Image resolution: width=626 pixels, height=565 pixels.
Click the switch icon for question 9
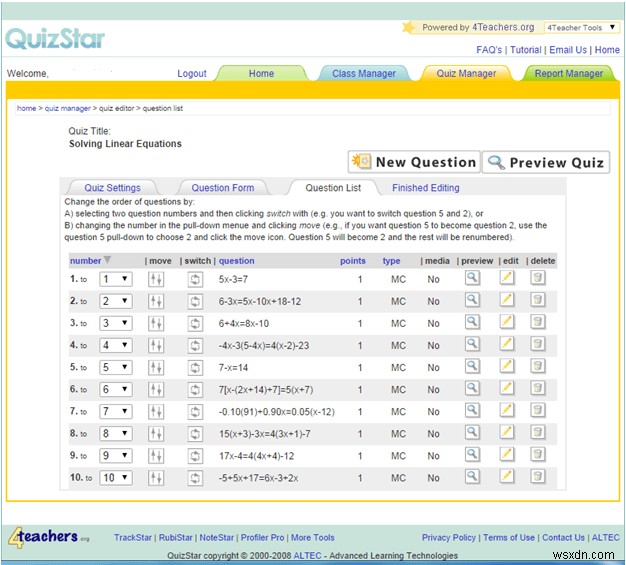(195, 455)
